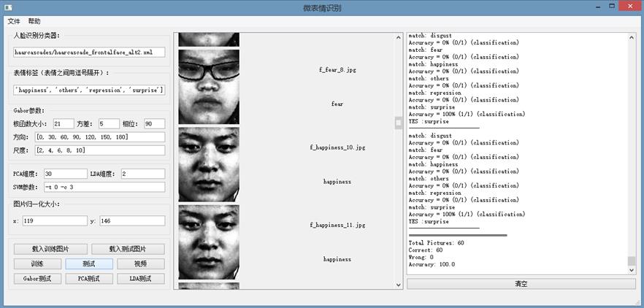Click the Correct: 60 line
Image resolution: width=644 pixels, height=308 pixels.
[x=426, y=250]
